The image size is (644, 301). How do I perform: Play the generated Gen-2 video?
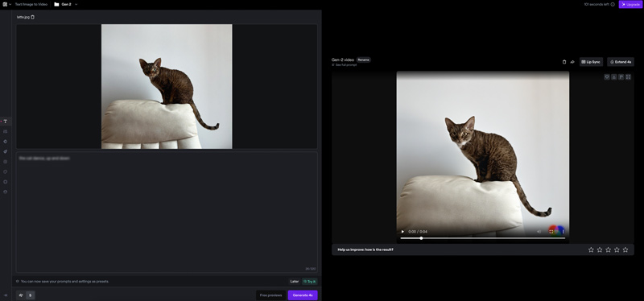(x=402, y=232)
